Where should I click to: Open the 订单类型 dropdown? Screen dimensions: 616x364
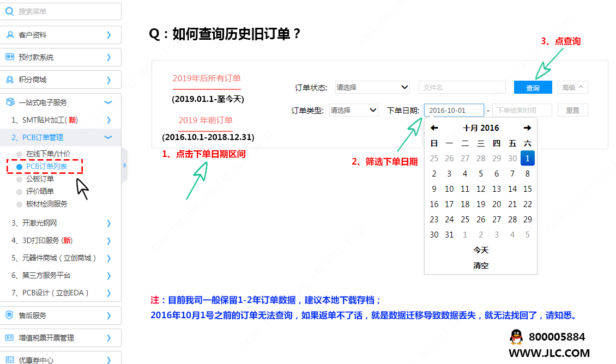click(x=354, y=110)
